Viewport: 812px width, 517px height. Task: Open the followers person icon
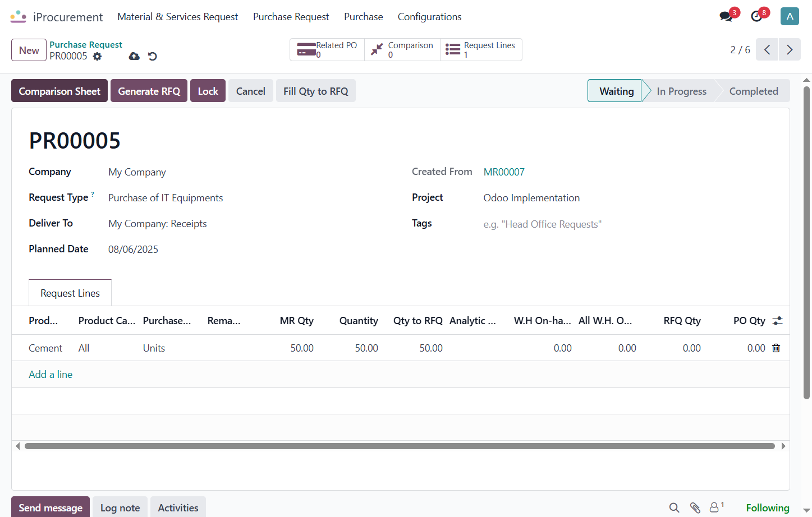(717, 507)
